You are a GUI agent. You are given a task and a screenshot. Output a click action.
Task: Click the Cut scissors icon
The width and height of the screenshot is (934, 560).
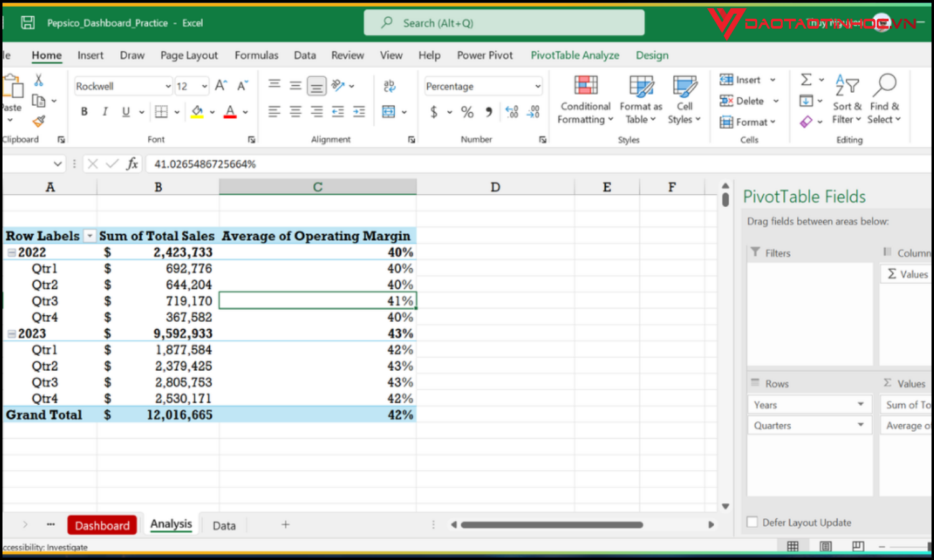coord(39,80)
